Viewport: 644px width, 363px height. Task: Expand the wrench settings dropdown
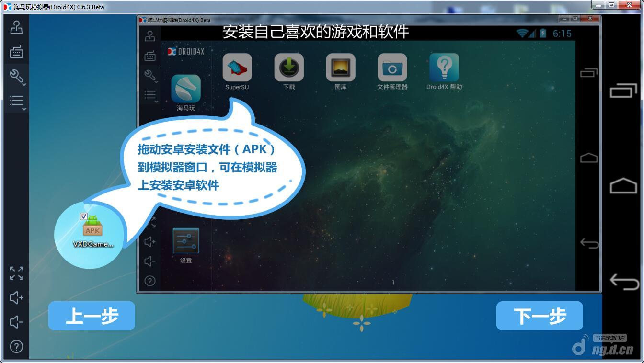[x=16, y=77]
